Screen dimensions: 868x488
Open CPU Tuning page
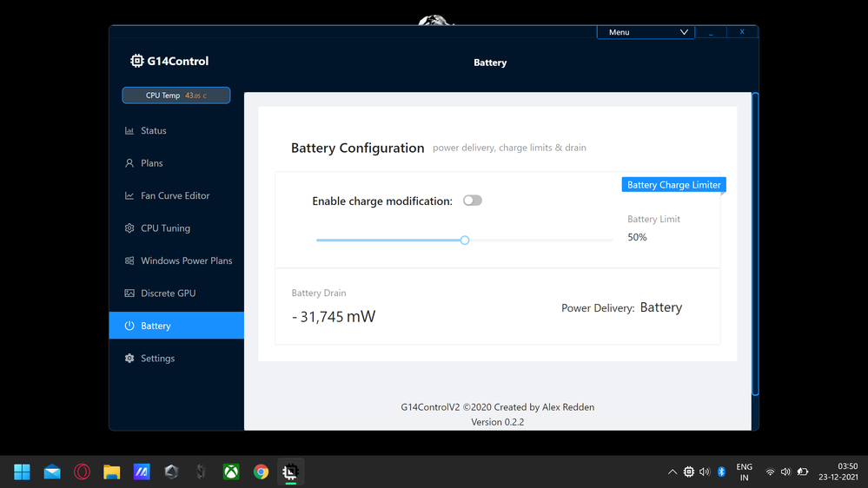pyautogui.click(x=176, y=228)
